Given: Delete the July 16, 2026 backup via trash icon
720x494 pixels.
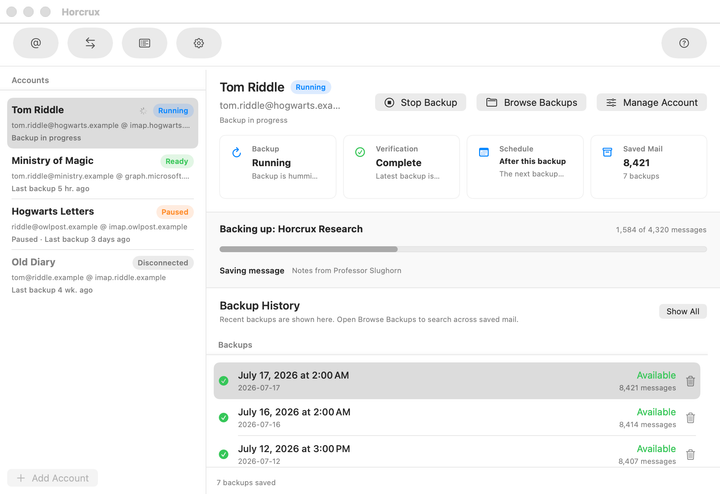Looking at the screenshot, I should pyautogui.click(x=690, y=418).
